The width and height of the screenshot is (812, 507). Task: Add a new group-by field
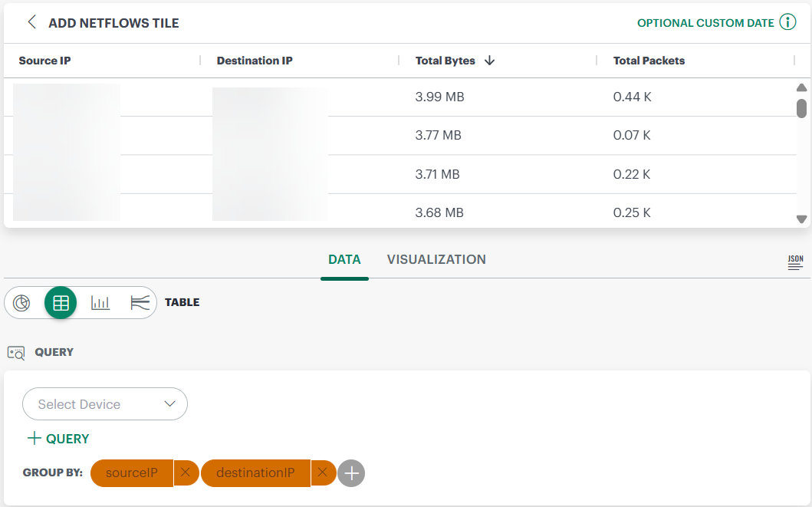[x=351, y=473]
